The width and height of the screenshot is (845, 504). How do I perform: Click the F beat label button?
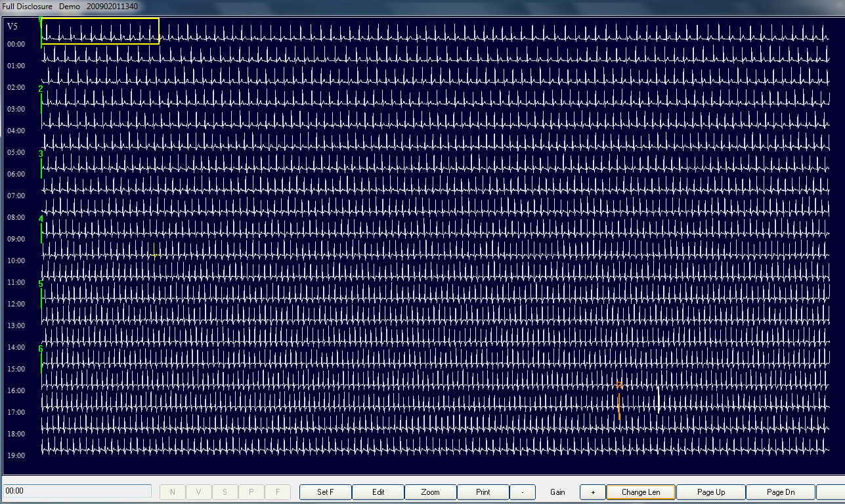(x=277, y=492)
